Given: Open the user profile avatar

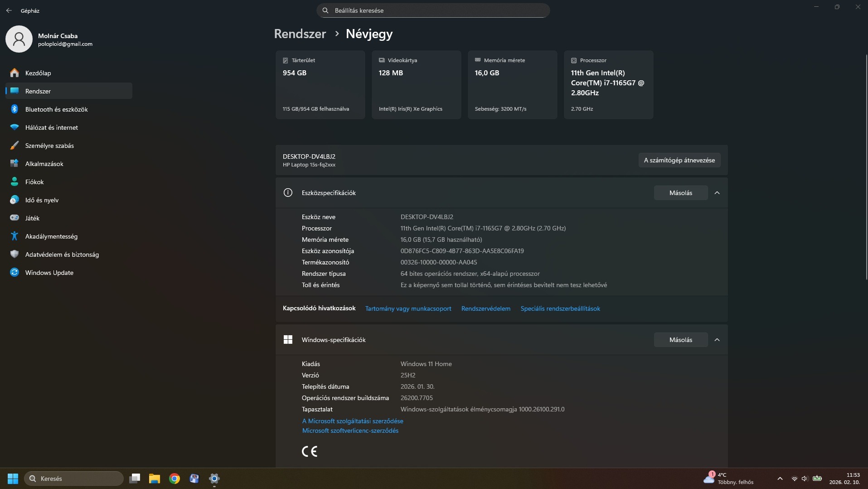Looking at the screenshot, I should point(19,39).
